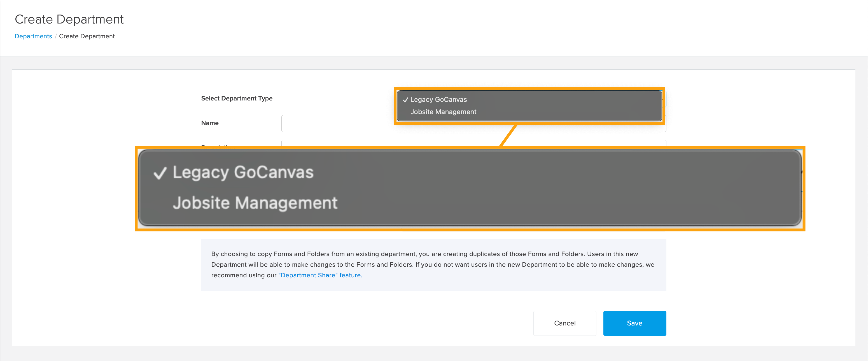
Task: Click the Cancel button
Action: (x=565, y=323)
